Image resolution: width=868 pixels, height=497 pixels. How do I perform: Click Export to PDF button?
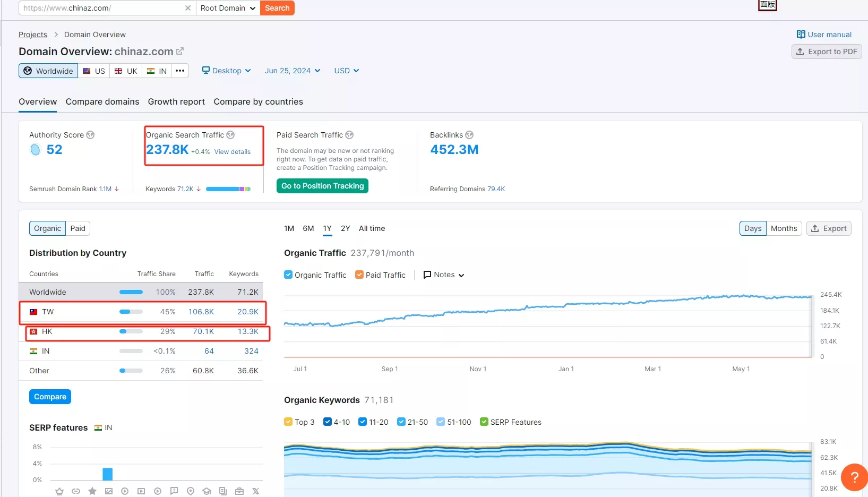click(x=827, y=52)
